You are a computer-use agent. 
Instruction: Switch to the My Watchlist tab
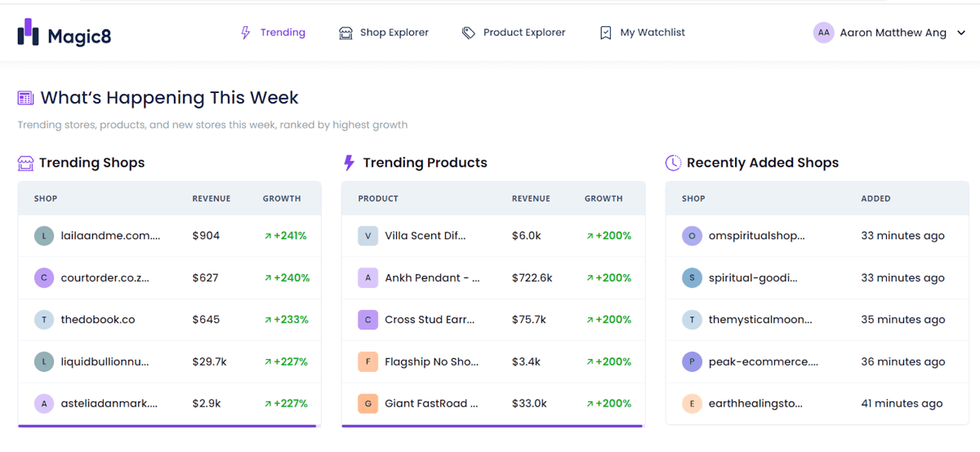click(642, 33)
